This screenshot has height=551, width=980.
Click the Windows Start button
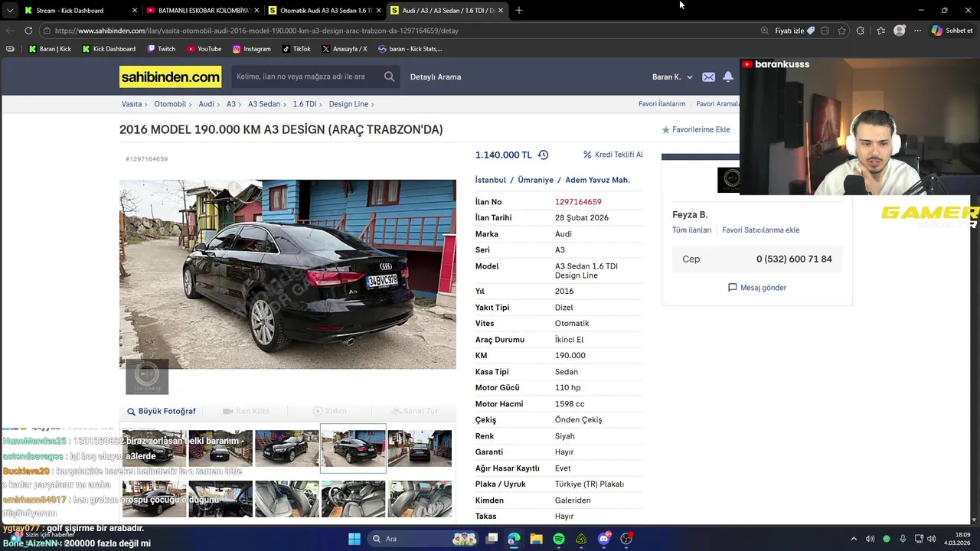tap(354, 539)
